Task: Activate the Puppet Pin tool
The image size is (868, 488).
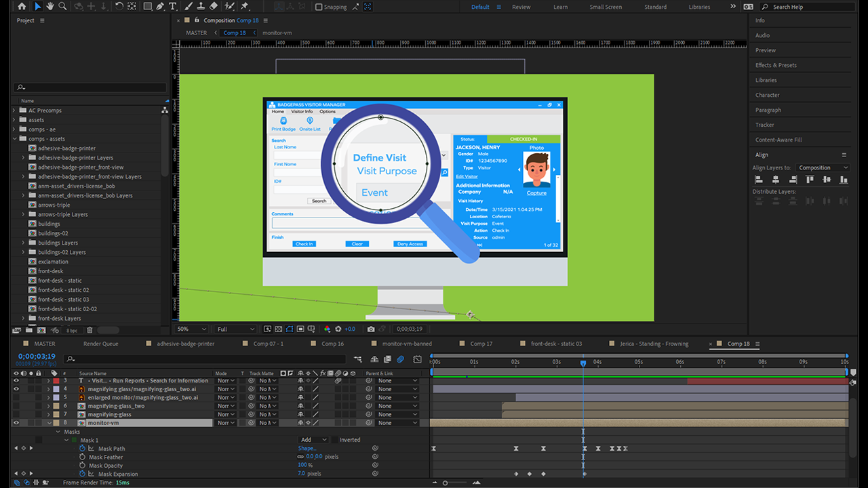Action: (x=244, y=6)
